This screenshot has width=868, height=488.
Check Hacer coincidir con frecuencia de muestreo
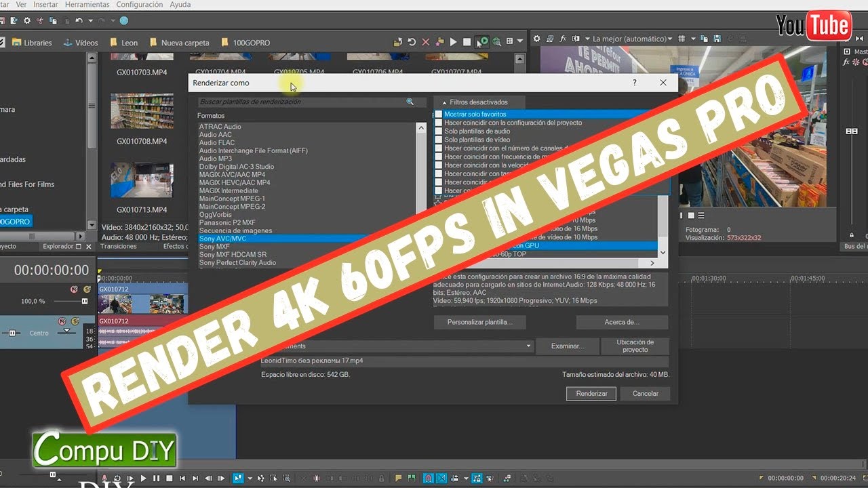click(438, 157)
